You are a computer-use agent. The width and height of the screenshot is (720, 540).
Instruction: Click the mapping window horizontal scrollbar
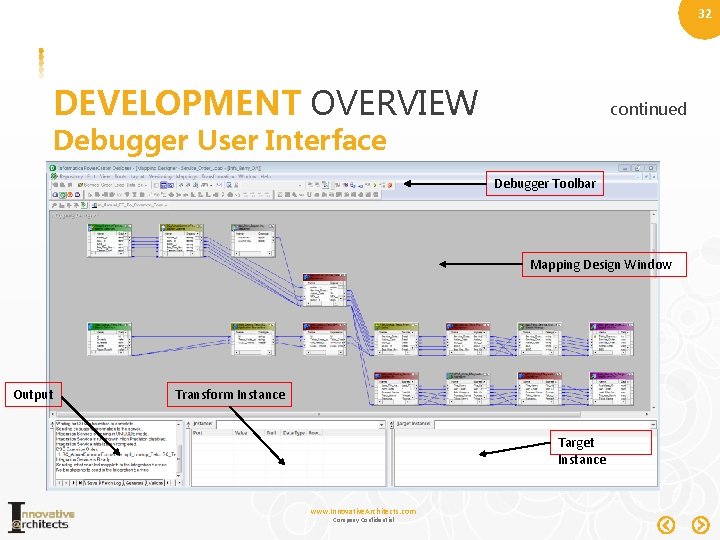click(349, 414)
